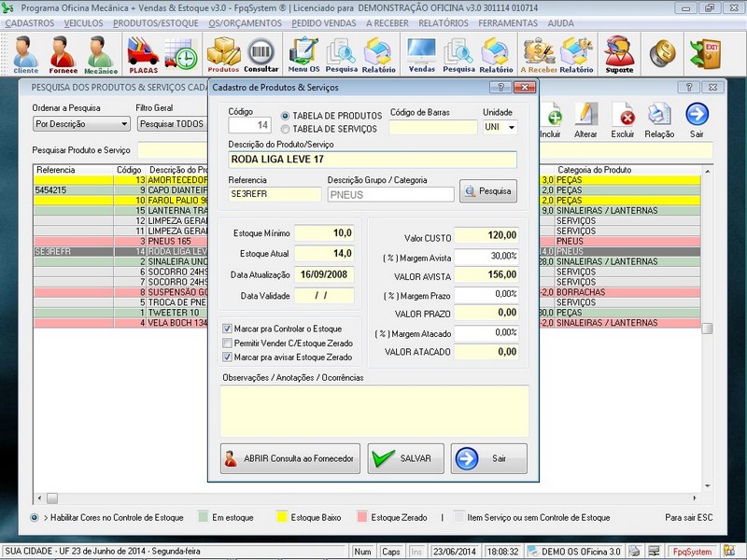Screen dimensions: 747x560
Task: Click the Consultar barcode icon
Action: click(261, 54)
